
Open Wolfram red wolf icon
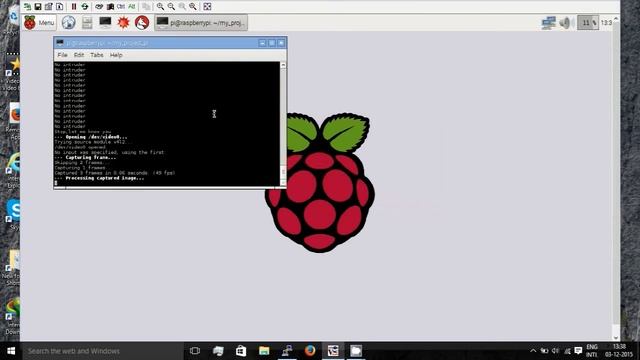point(142,23)
